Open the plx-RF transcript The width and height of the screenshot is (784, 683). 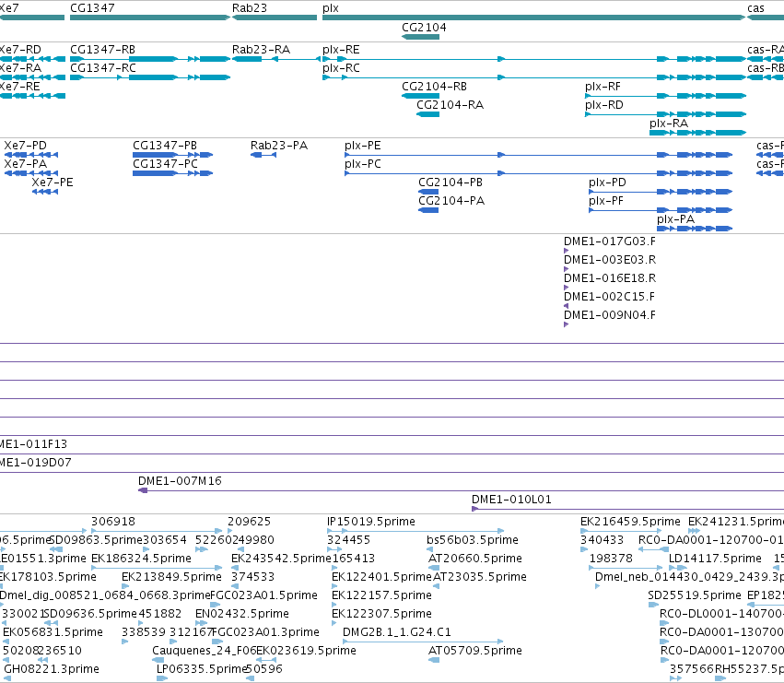[603, 87]
